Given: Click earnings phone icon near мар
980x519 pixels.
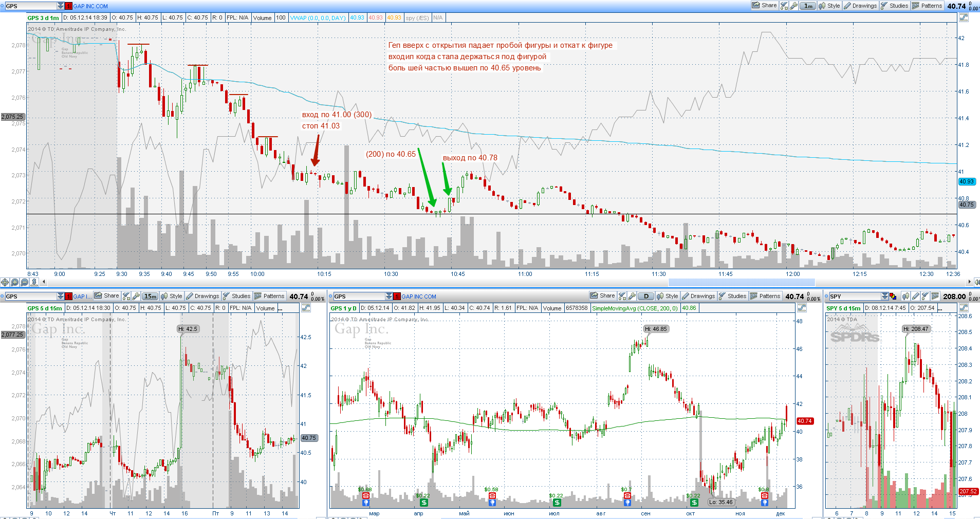Looking at the screenshot, I should 366,496.
